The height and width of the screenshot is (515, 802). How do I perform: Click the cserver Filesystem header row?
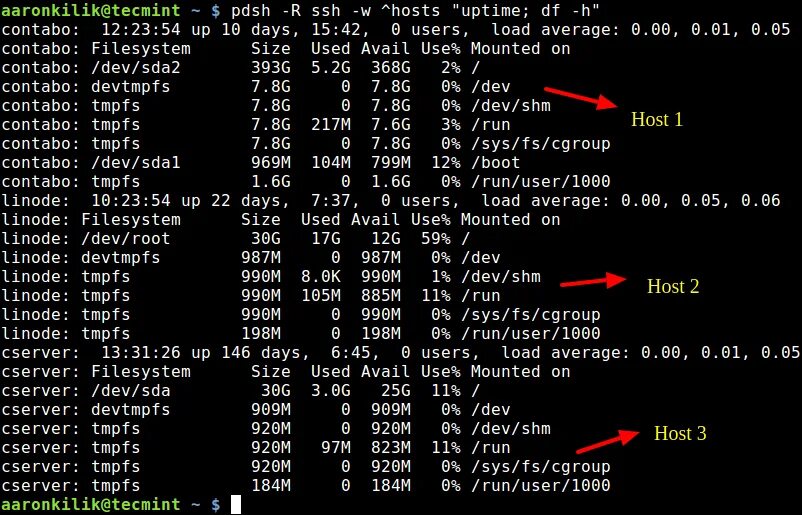pos(286,372)
